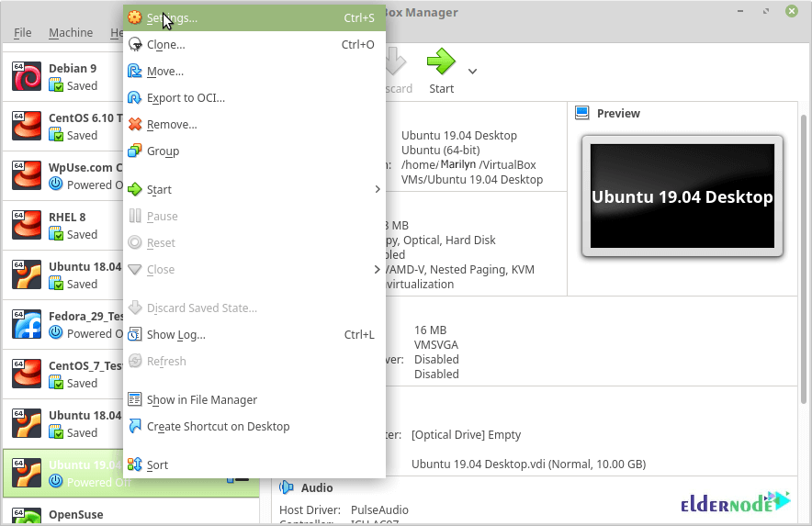Click the Show Log icon
Screen dimensions: 812x526
135,334
